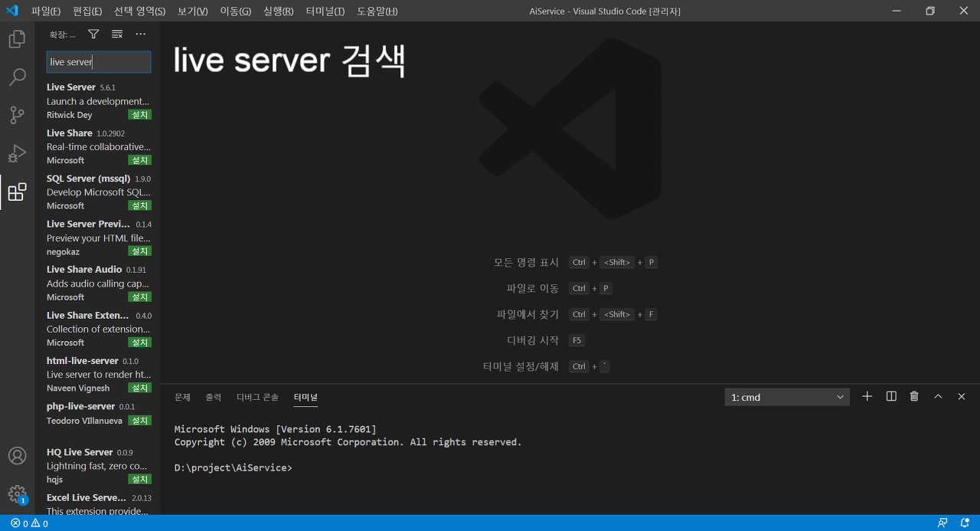The width and height of the screenshot is (980, 531).
Task: Open SQL Server (mssql) extension details
Action: pyautogui.click(x=97, y=192)
